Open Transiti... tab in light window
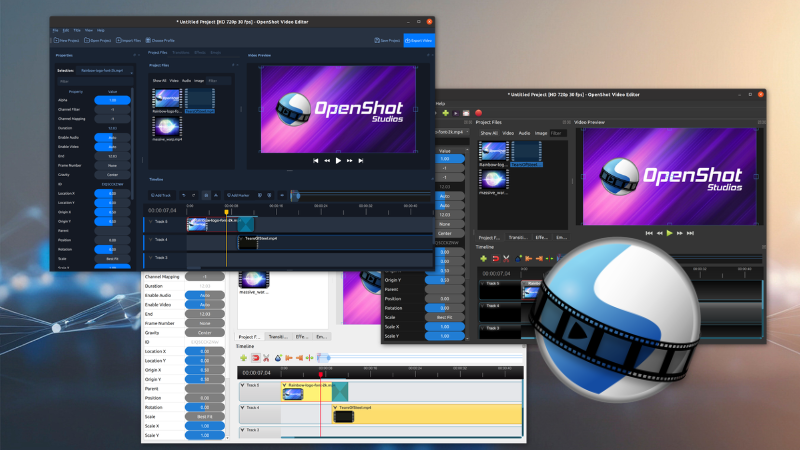 click(278, 337)
